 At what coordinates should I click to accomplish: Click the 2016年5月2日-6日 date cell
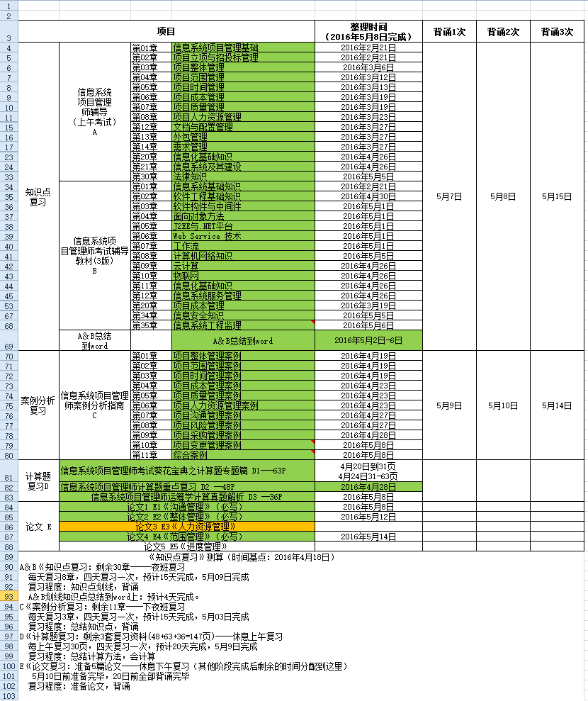tap(368, 340)
